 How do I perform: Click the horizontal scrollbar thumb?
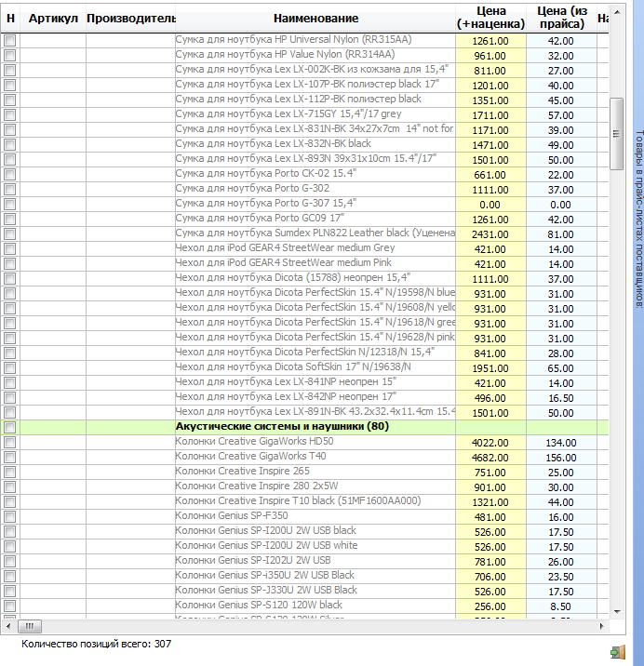[x=30, y=626]
